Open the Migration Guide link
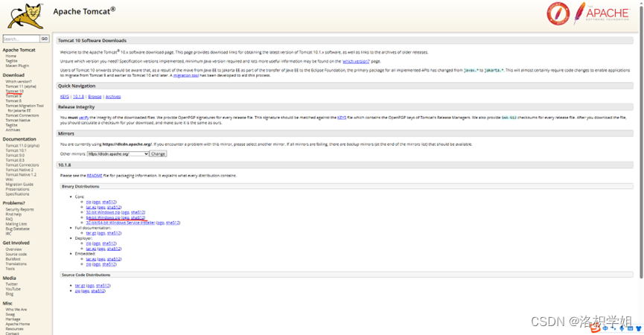The width and height of the screenshot is (644, 335). tap(19, 185)
